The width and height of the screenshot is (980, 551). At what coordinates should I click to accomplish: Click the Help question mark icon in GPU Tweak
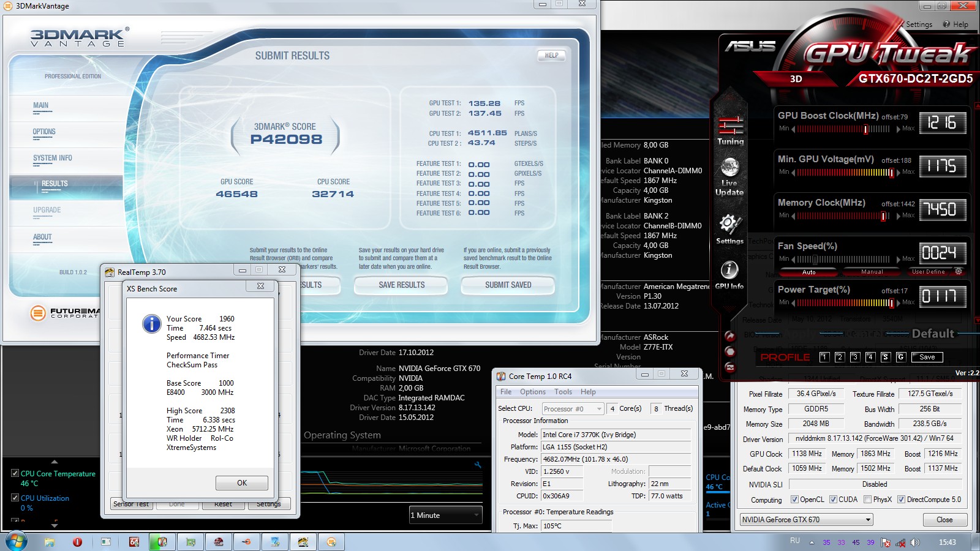pyautogui.click(x=946, y=24)
